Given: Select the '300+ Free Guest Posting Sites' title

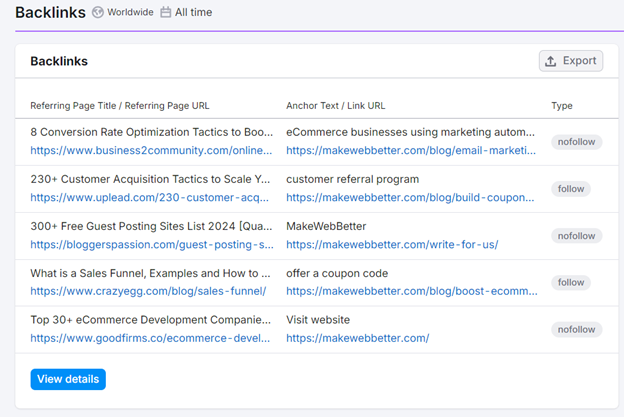Looking at the screenshot, I should [x=152, y=226].
